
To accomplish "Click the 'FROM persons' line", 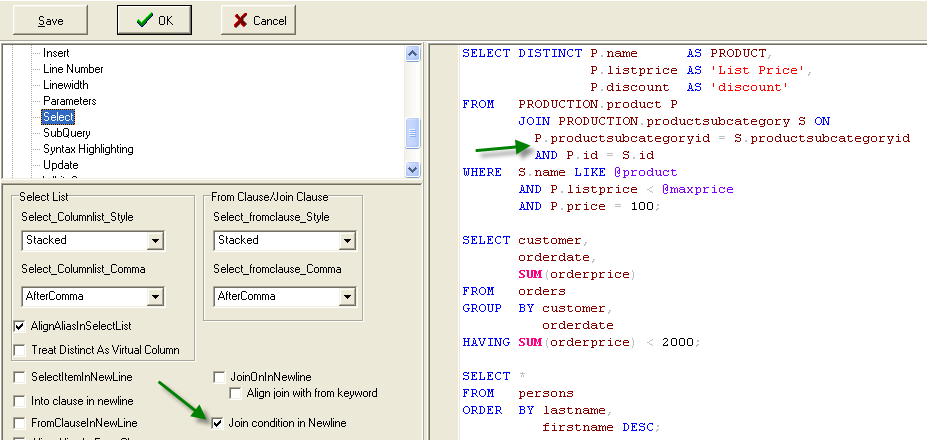I will (518, 393).
